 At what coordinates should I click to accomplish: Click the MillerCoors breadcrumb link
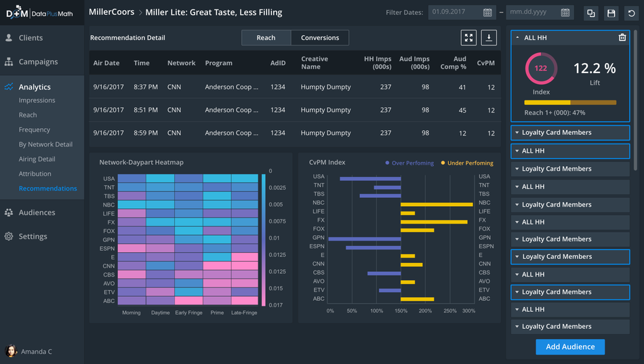pos(111,12)
